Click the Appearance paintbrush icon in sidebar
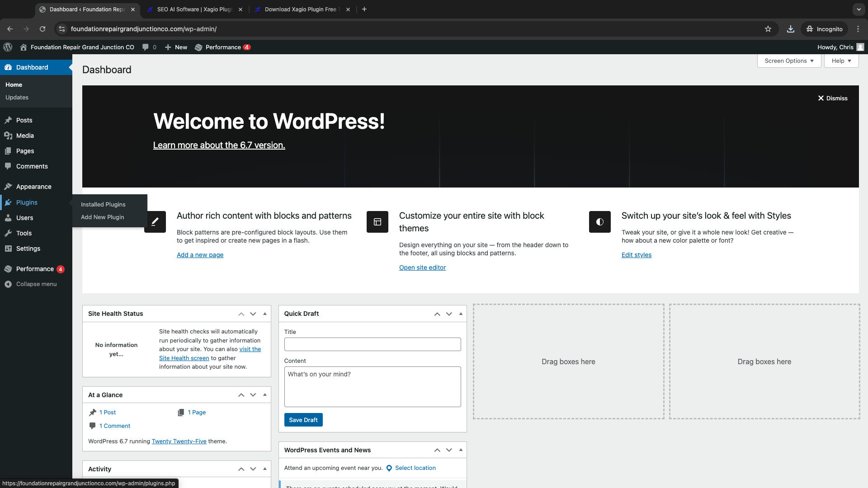The image size is (868, 488). (8, 187)
